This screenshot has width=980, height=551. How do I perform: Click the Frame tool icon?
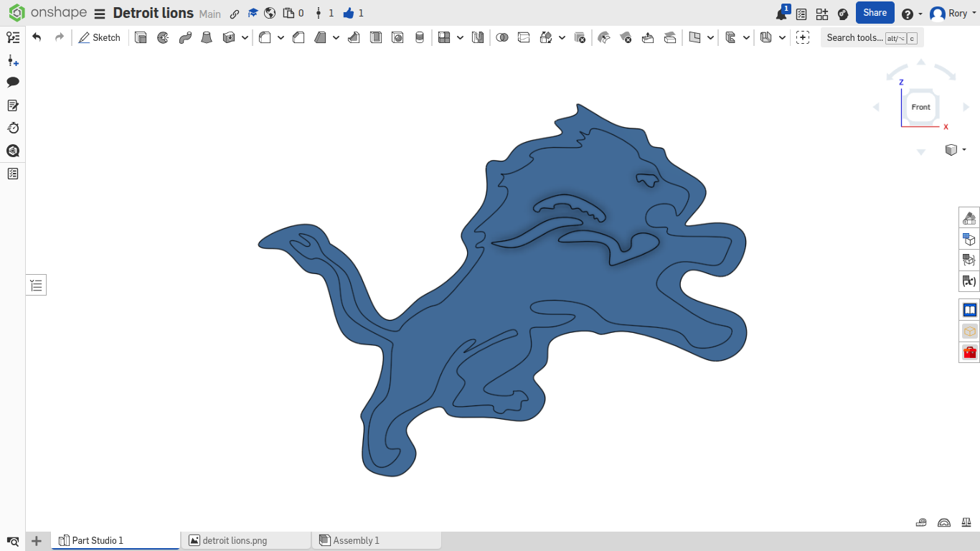(x=730, y=37)
